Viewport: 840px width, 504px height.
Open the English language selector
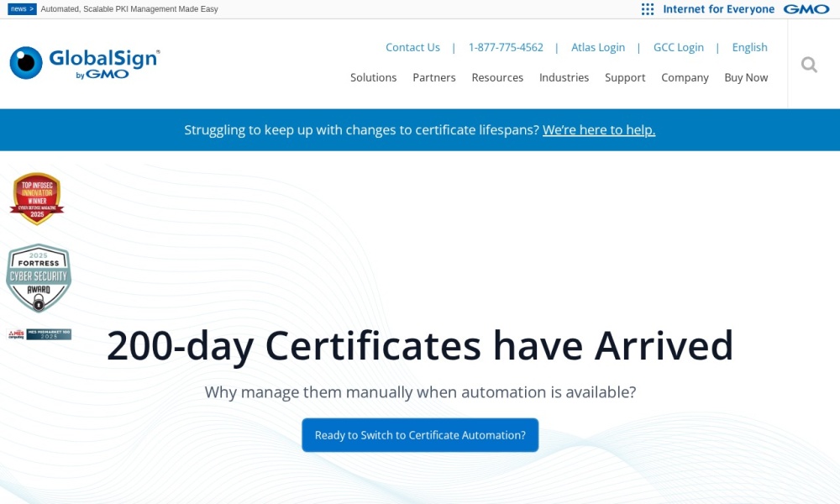point(749,47)
